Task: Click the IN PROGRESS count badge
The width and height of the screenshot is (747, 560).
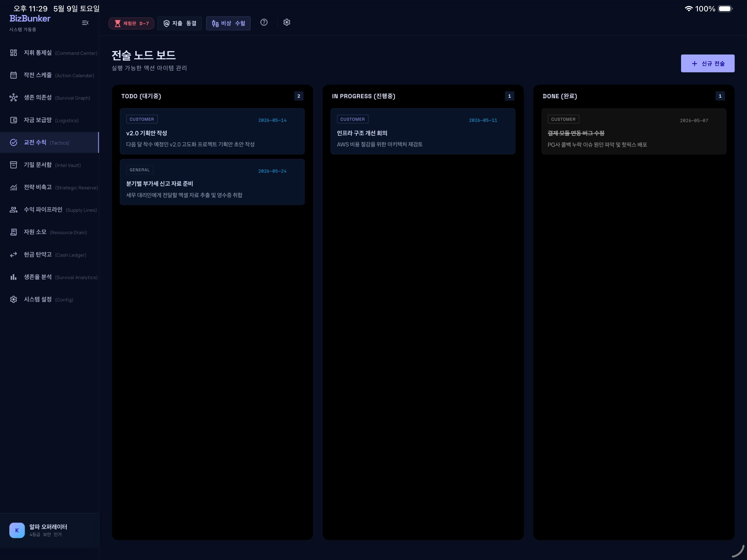Action: [509, 96]
